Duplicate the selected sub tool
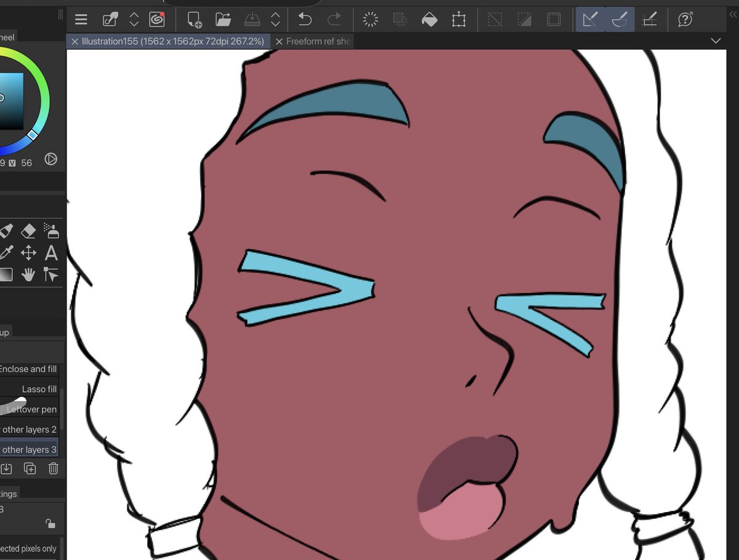 tap(30, 469)
